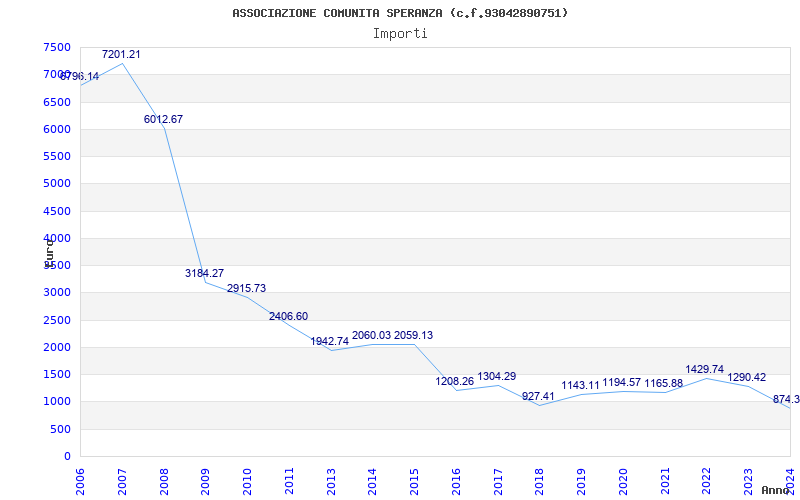Click the 6500 y-axis tick label

(57, 102)
